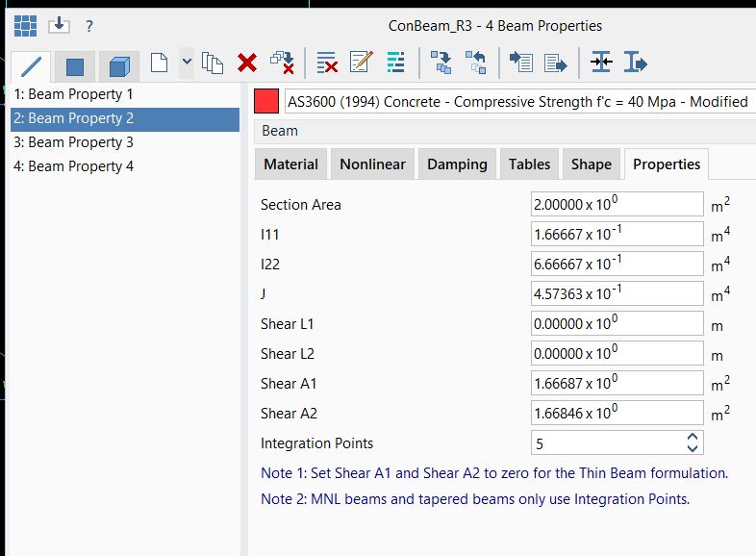This screenshot has height=556, width=756.
Task: Click the new property page icon
Action: point(159,63)
